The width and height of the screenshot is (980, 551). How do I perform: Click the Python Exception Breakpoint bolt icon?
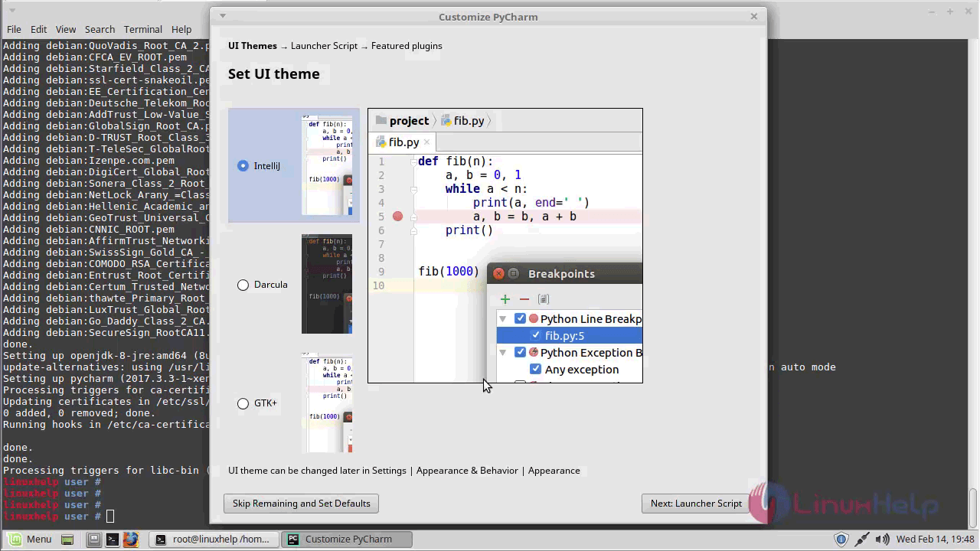tap(534, 353)
